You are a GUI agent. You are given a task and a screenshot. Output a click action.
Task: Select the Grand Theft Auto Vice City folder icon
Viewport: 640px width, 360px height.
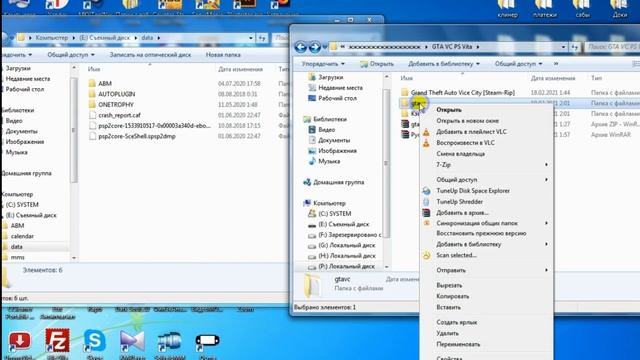(x=404, y=92)
